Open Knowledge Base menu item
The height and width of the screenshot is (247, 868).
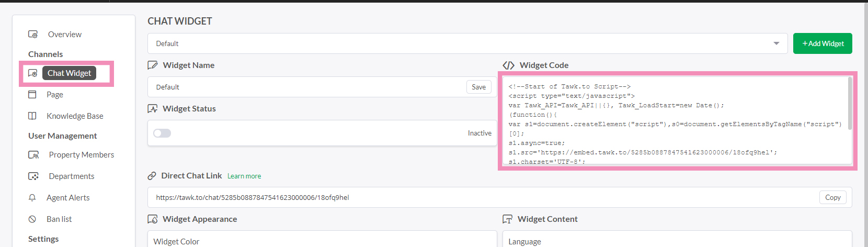(x=75, y=116)
